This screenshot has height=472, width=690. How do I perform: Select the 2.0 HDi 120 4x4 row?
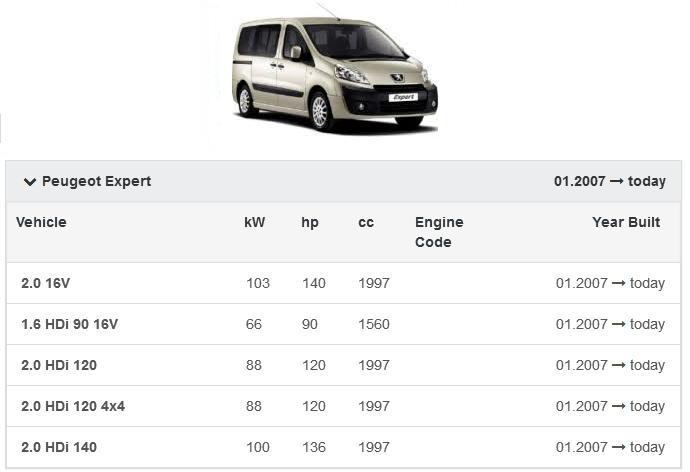[73, 406]
